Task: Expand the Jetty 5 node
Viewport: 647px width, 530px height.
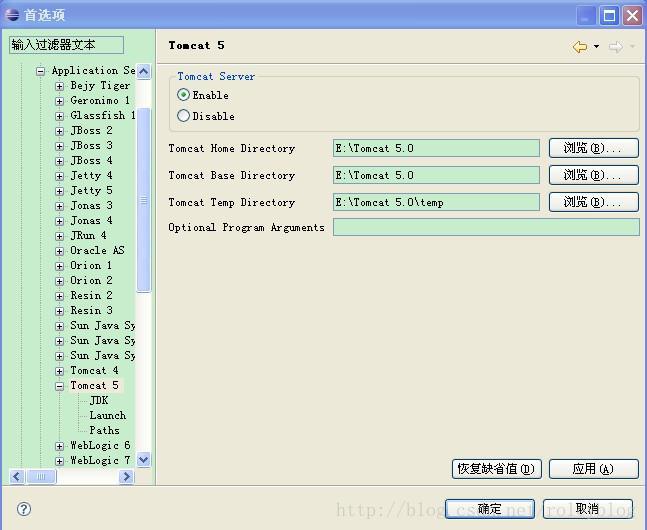Action: click(x=59, y=191)
